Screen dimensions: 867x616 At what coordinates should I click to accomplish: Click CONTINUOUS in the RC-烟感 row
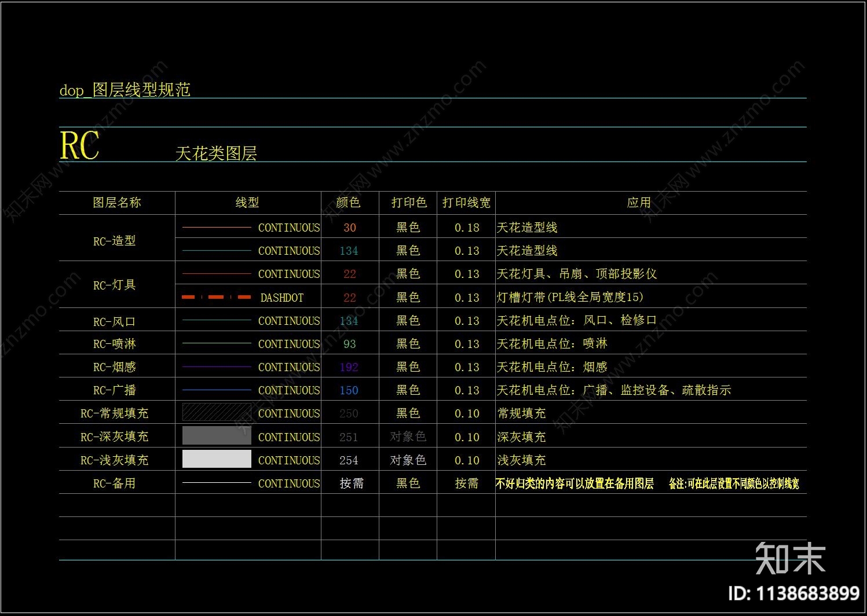point(289,367)
